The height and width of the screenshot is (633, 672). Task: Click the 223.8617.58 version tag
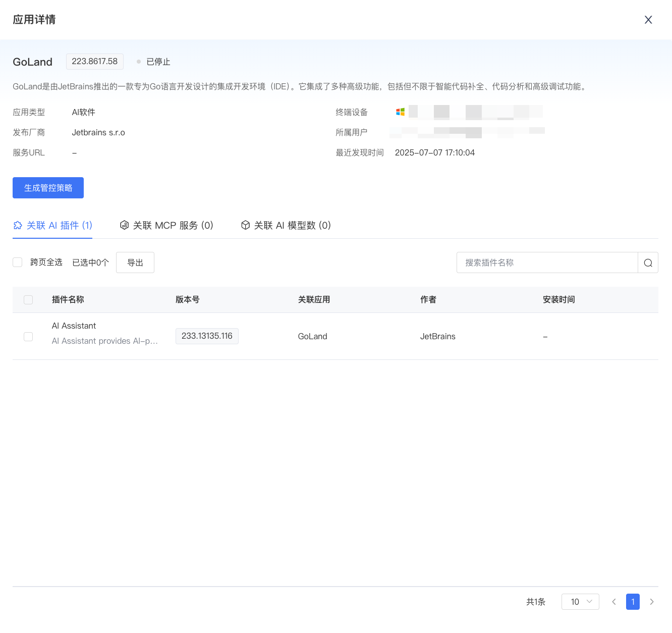tap(94, 62)
